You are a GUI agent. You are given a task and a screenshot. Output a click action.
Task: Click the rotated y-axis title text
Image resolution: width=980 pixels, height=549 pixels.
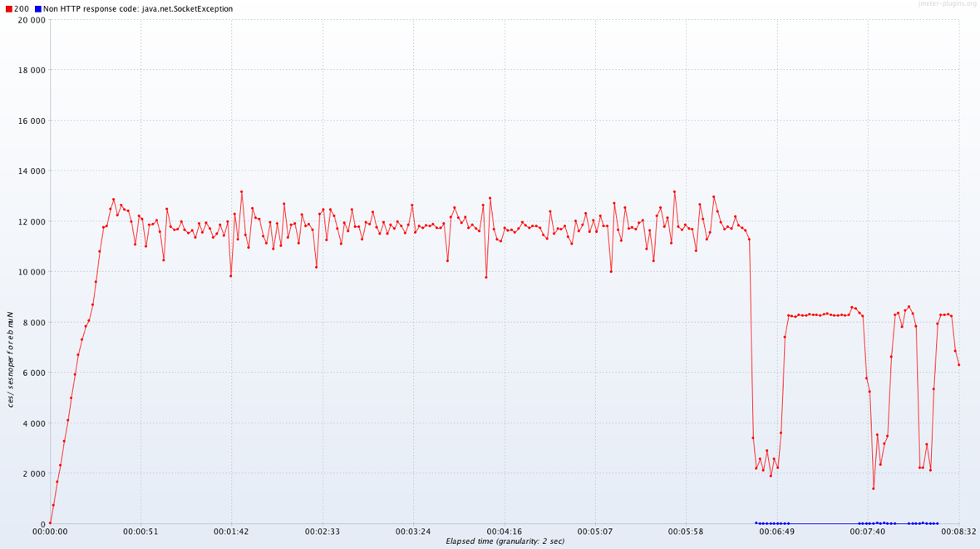[11, 359]
